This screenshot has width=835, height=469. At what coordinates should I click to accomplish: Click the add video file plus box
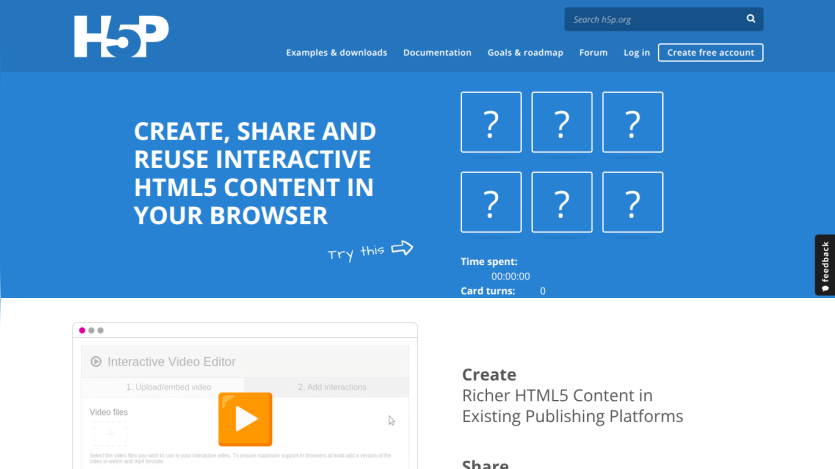(x=110, y=434)
